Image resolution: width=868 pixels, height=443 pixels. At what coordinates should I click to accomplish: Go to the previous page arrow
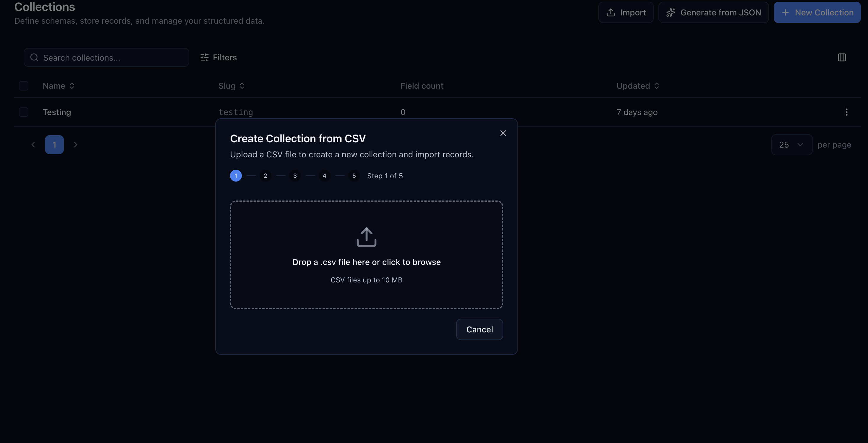click(x=33, y=145)
